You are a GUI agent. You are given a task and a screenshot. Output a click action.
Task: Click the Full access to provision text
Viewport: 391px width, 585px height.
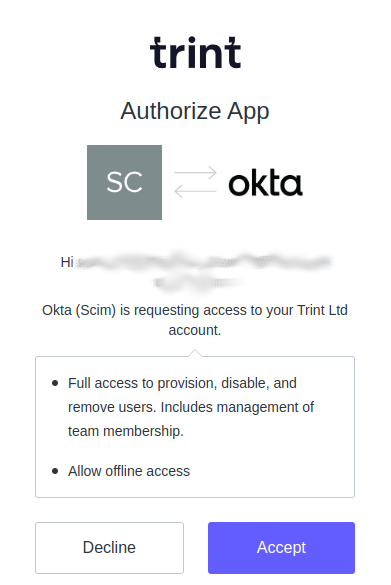coord(182,383)
